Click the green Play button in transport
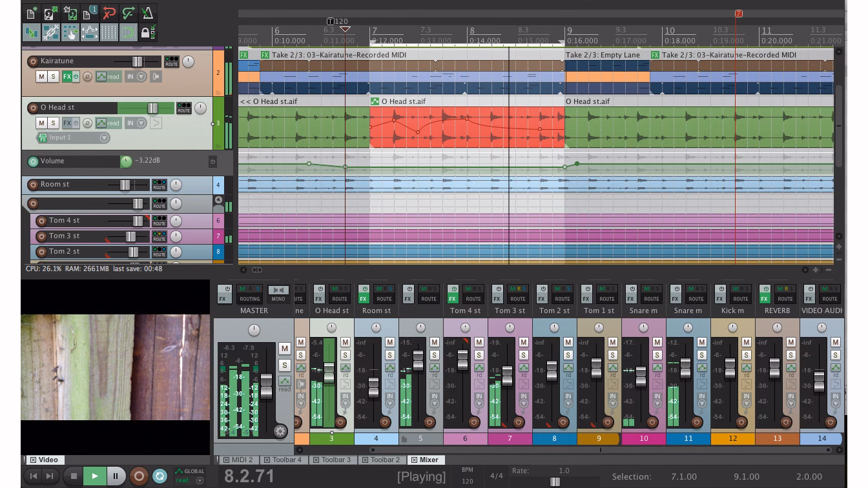The height and width of the screenshot is (488, 868). [x=94, y=476]
